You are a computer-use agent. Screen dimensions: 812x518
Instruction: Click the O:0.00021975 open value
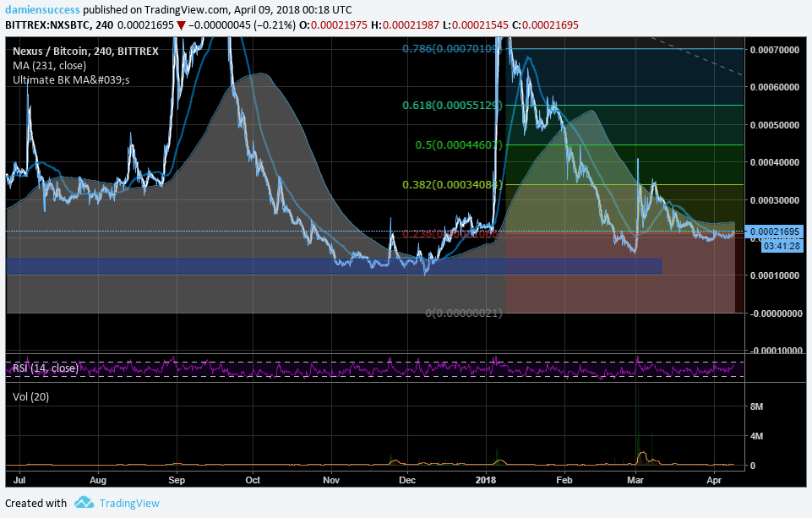[333, 25]
